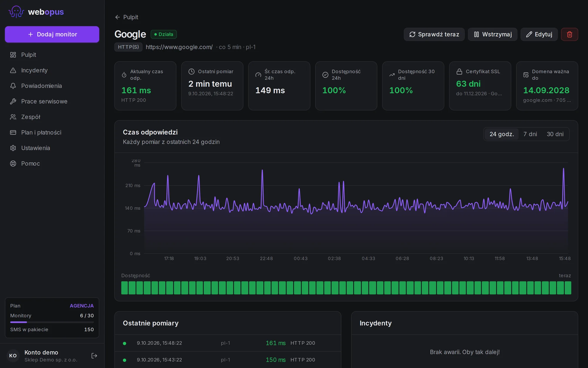The height and width of the screenshot is (368, 588).
Task: Click the stopwatch icon in Aktualny czas odp.
Action: click(124, 75)
